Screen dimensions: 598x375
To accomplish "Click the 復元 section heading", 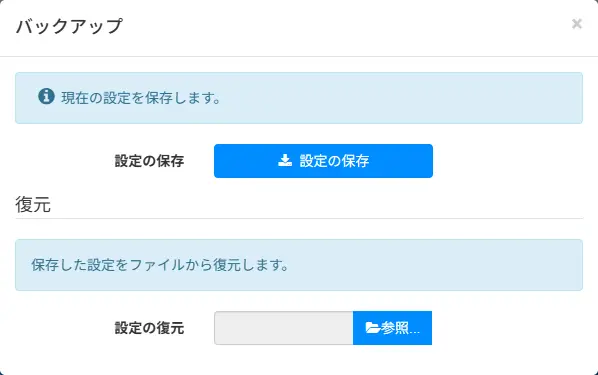I will point(33,204).
